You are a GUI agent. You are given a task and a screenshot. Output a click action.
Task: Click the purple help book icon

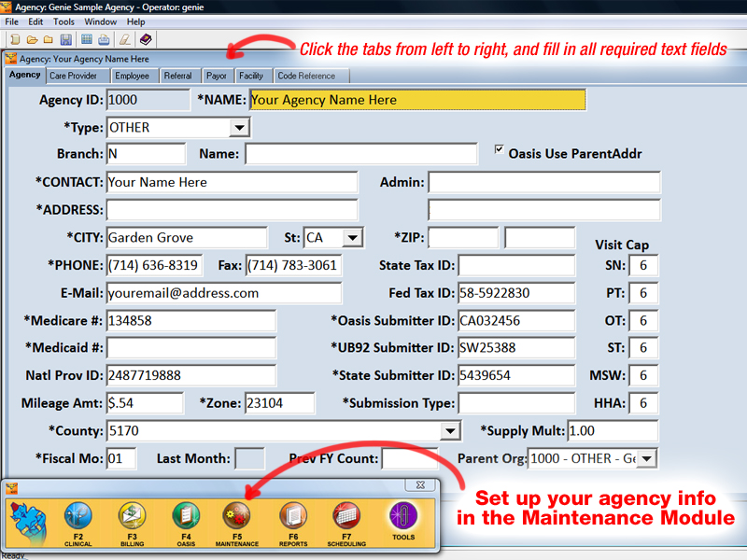point(146,39)
